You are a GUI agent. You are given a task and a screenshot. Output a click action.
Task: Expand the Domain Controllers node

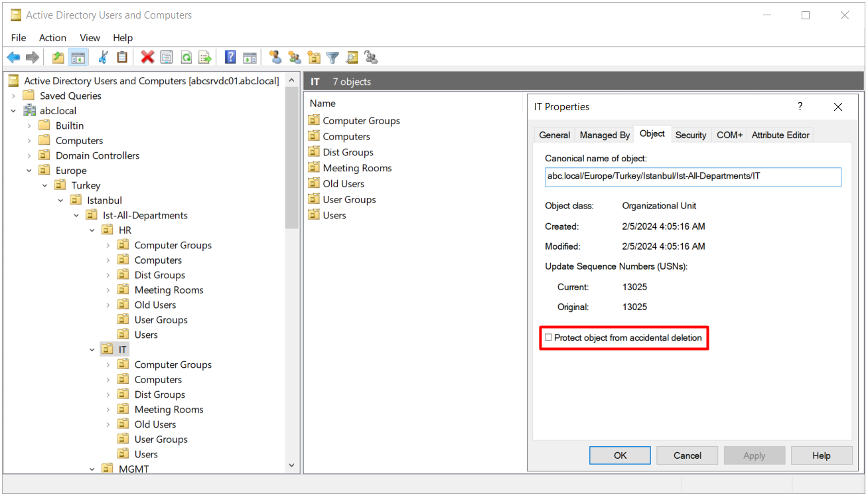click(x=29, y=155)
